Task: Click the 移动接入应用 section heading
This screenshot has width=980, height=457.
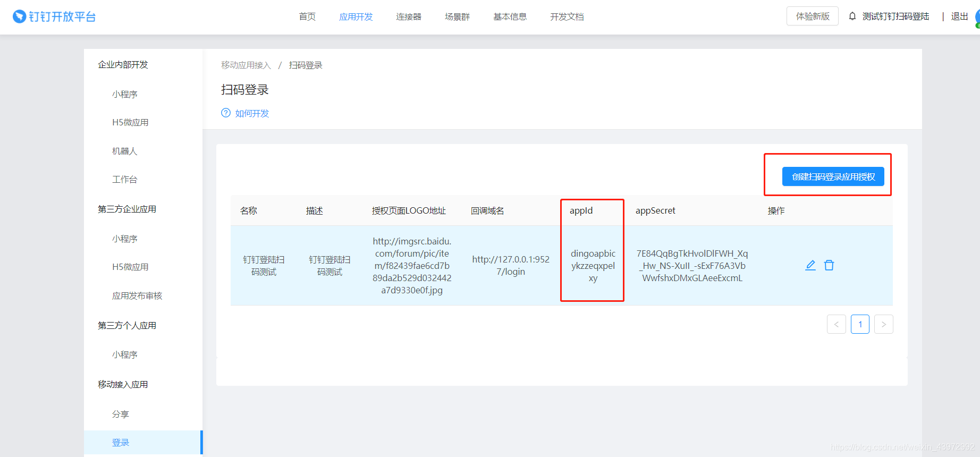Action: tap(123, 385)
